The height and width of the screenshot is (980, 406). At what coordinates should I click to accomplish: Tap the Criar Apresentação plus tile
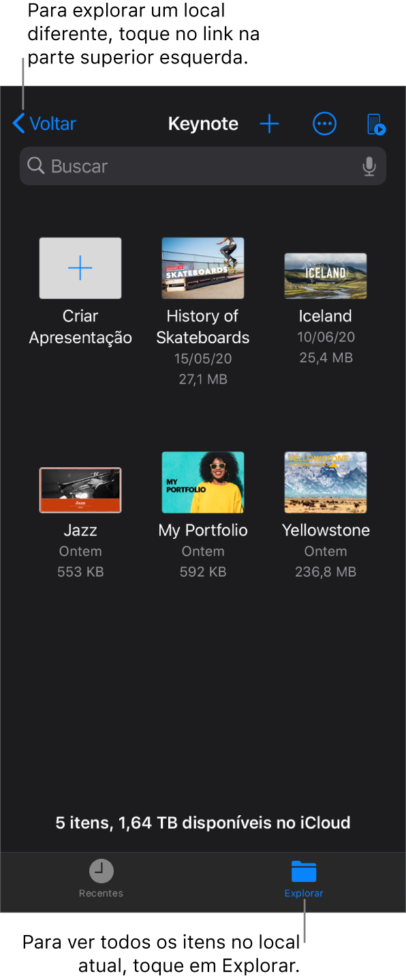pos(80,268)
